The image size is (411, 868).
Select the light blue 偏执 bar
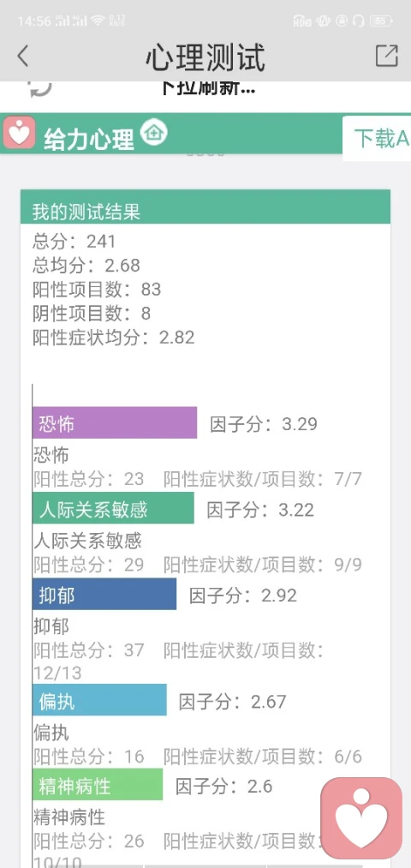pos(99,700)
